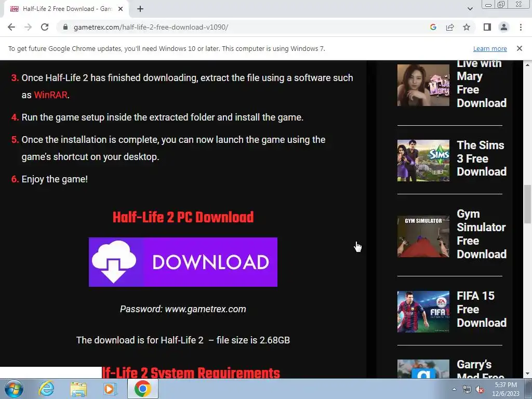The width and height of the screenshot is (532, 399).
Task: Click the 'file size is 2.68GB' line
Action: 183,340
